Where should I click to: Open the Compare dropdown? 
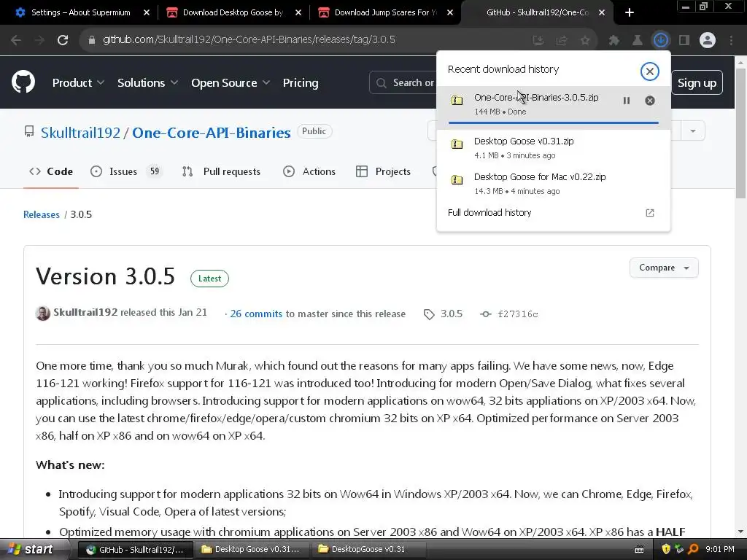(664, 268)
